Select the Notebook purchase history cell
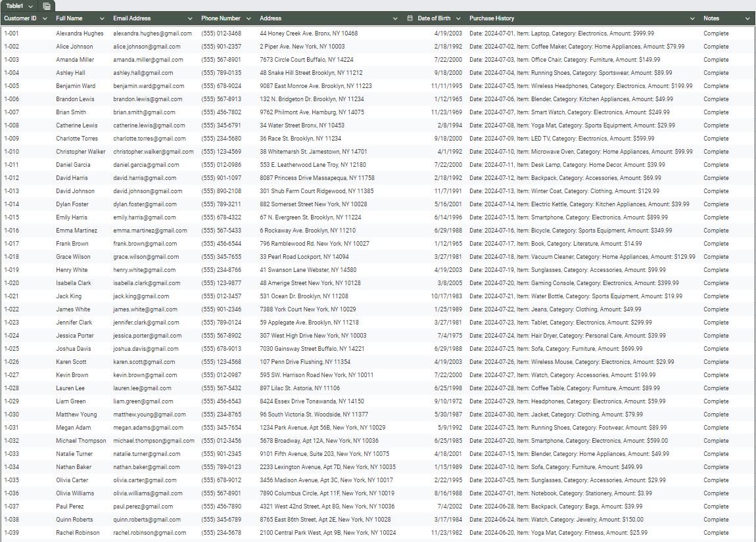Screen dimensions: 756x542 coord(561,493)
